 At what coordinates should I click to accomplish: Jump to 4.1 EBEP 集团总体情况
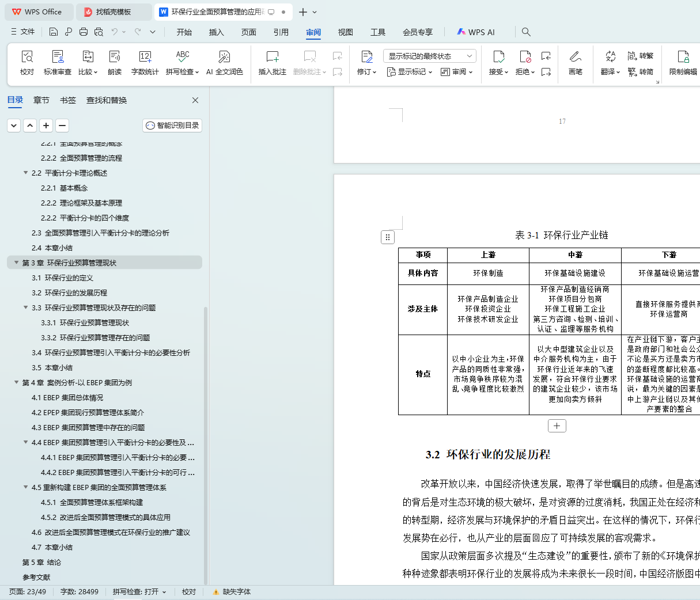coord(67,397)
